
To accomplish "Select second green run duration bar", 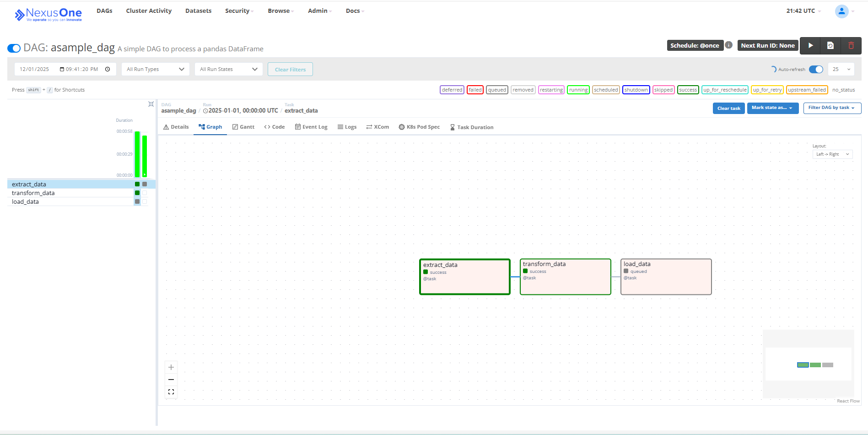I will (145, 156).
